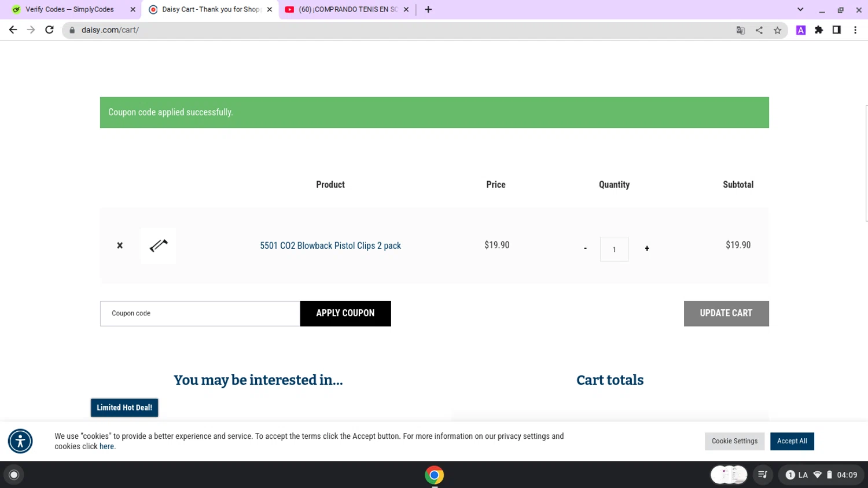Check the battery status icon
The width and height of the screenshot is (868, 488).
click(829, 475)
